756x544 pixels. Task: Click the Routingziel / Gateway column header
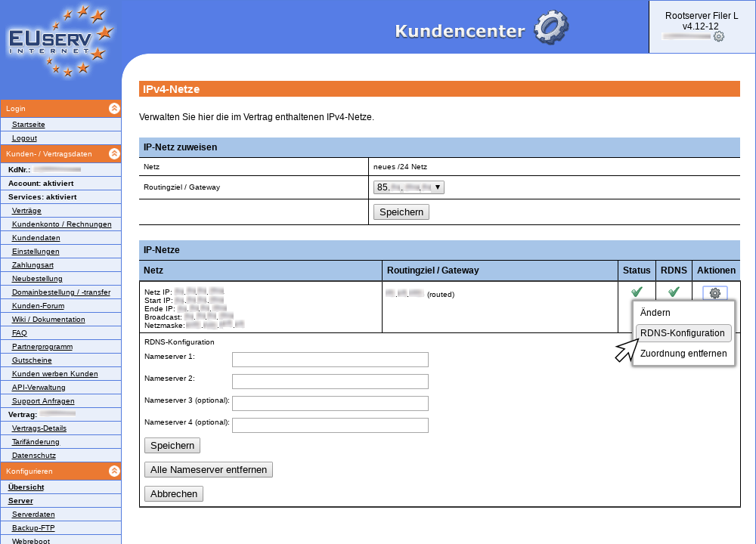coord(500,270)
